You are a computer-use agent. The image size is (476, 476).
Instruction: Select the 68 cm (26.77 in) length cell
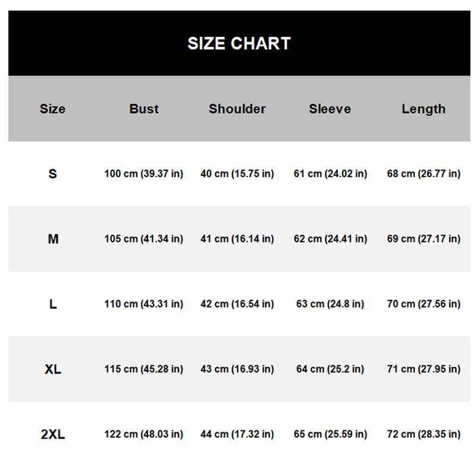tap(423, 174)
